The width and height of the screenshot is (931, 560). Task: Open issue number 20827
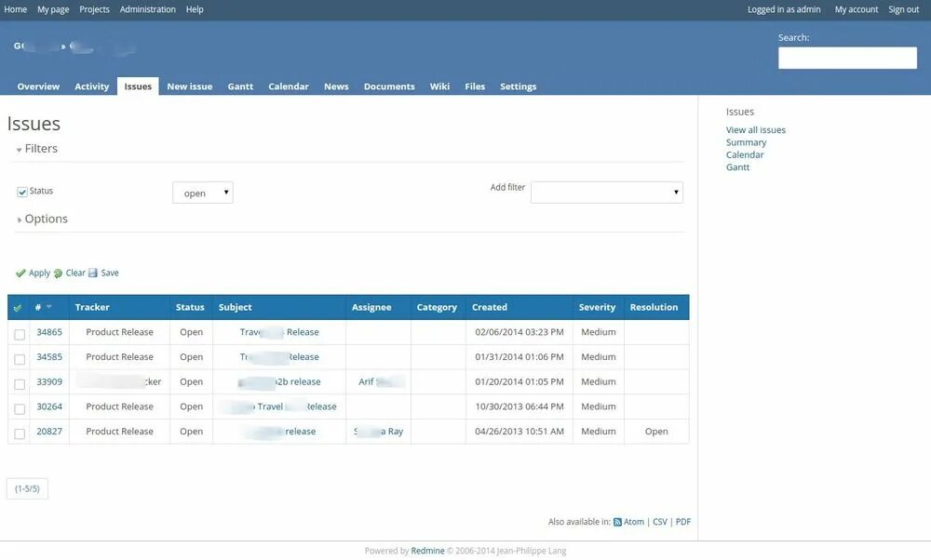click(49, 432)
